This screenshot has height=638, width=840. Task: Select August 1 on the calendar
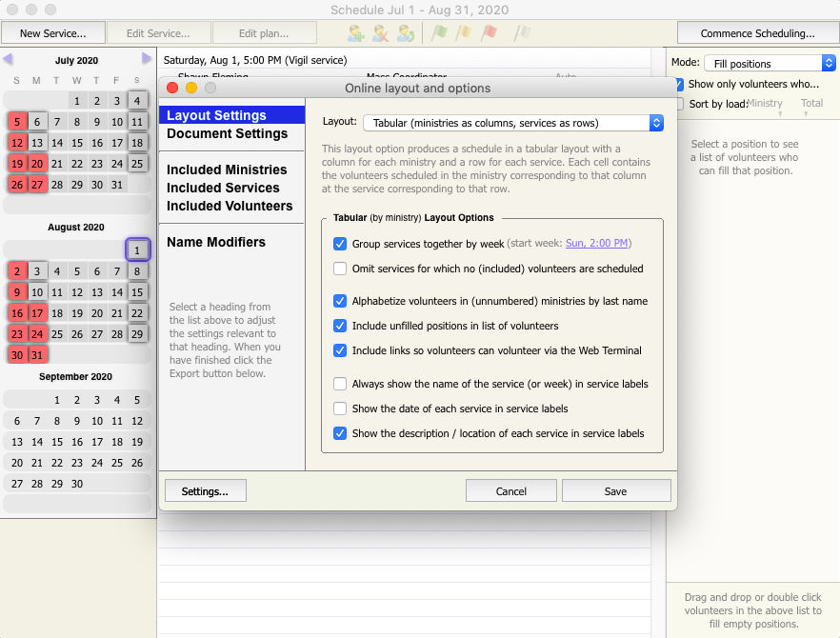137,250
